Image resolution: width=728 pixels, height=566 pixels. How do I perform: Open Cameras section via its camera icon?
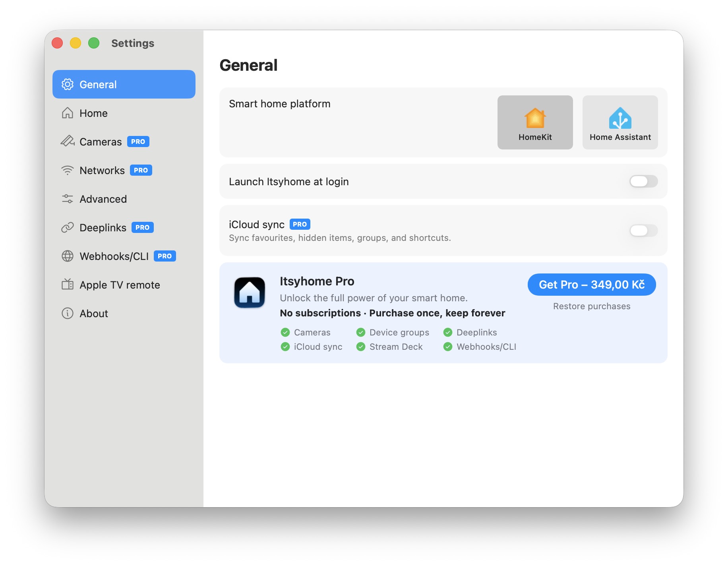[x=68, y=141]
